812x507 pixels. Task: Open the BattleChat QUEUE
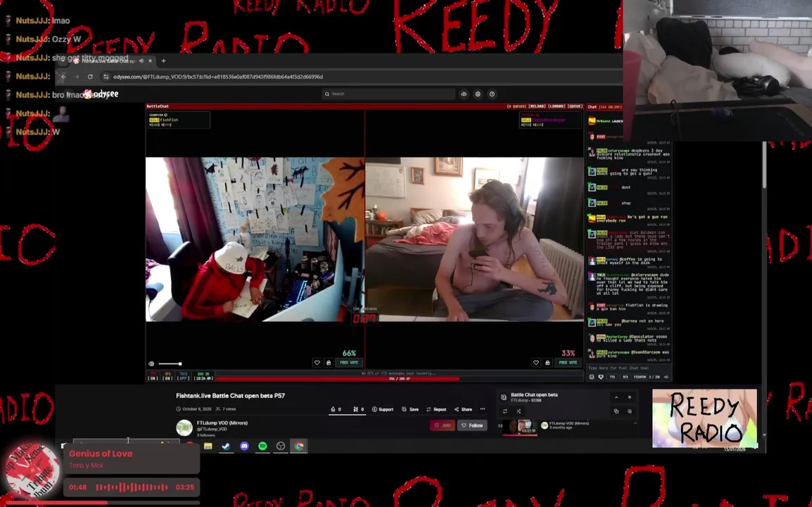[575, 106]
